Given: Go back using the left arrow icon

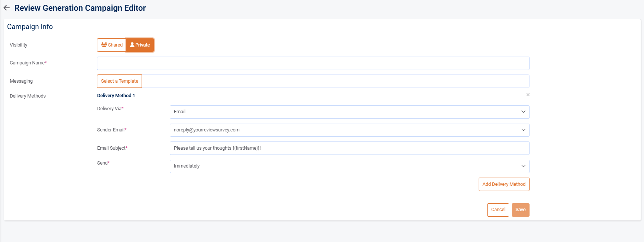Looking at the screenshot, I should coord(7,8).
